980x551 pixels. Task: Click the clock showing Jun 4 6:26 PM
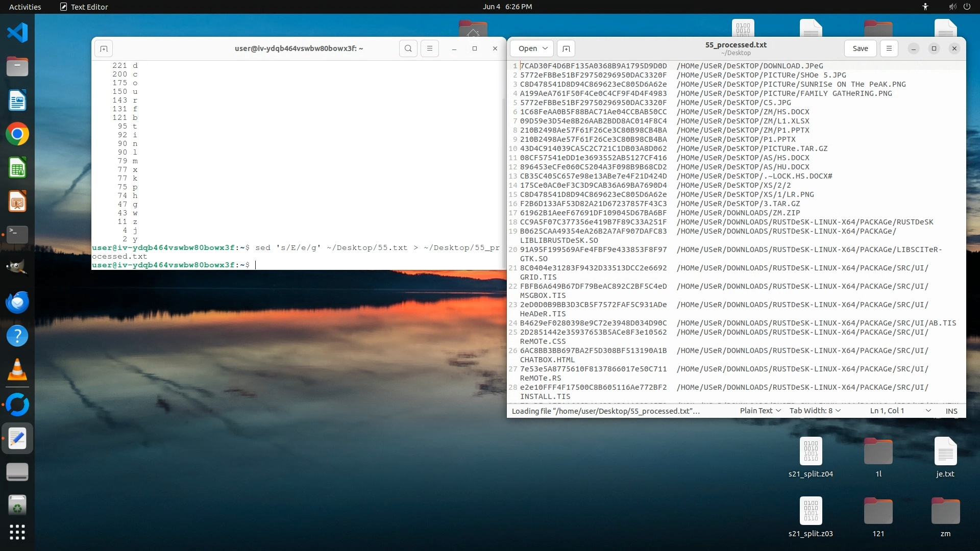507,7
